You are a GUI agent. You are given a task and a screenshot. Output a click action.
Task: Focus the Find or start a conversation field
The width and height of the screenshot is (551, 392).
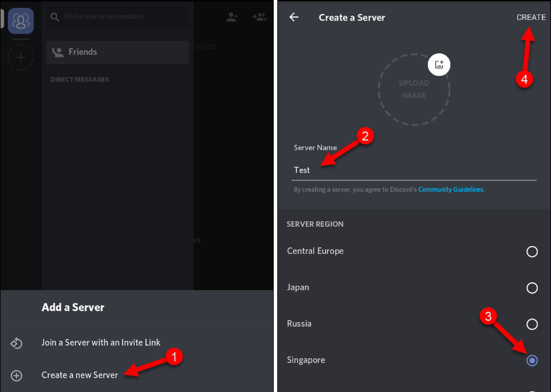(x=118, y=16)
